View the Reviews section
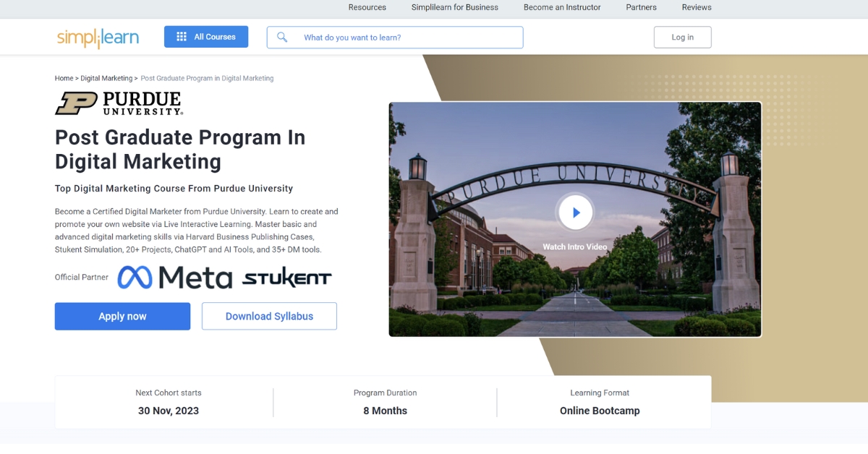The height and width of the screenshot is (454, 868). click(x=696, y=8)
